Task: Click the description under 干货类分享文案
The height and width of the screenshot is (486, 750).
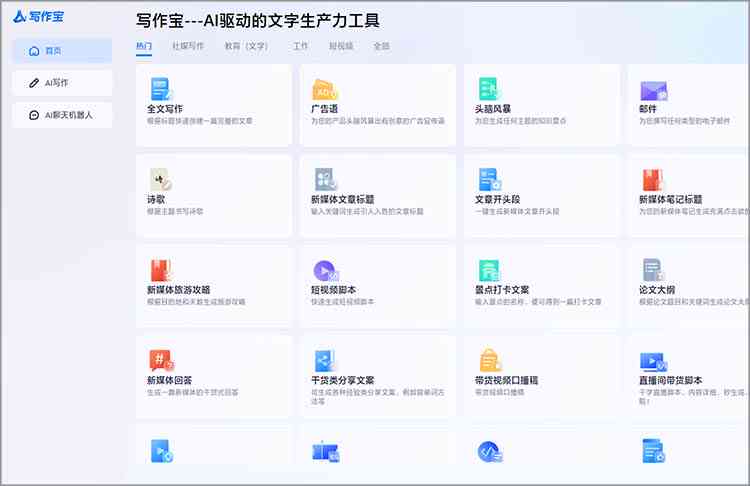Action: [x=378, y=397]
